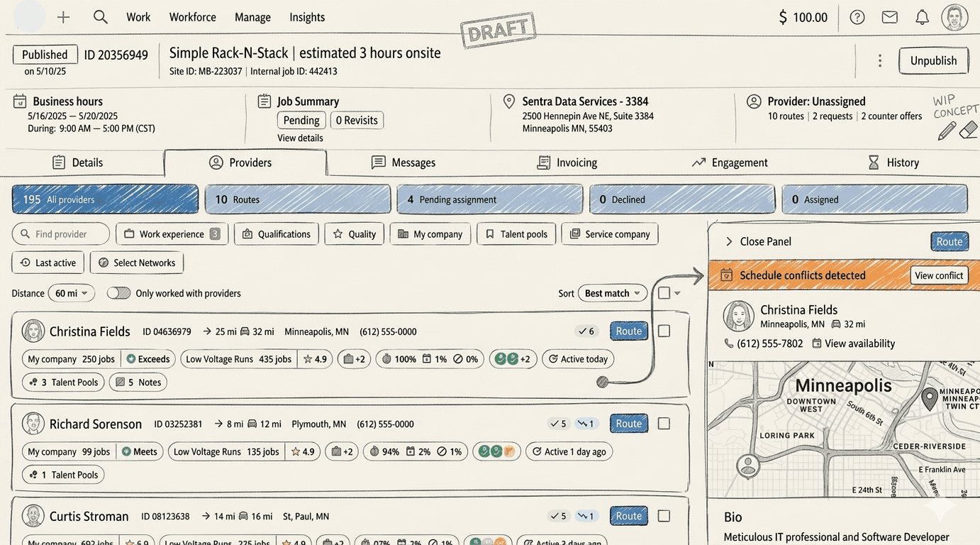
Task: Open the help question mark icon
Action: point(857,17)
